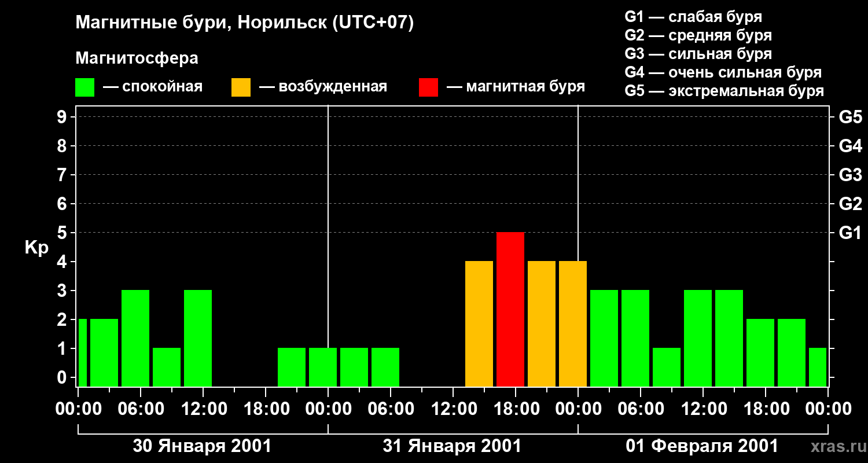The width and height of the screenshot is (868, 463).
Task: Click the 'Kp' axis title
Action: [x=36, y=248]
